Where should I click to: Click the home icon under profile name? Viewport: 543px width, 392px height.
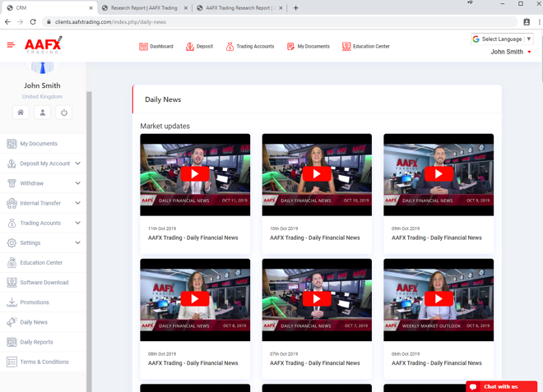click(x=21, y=113)
